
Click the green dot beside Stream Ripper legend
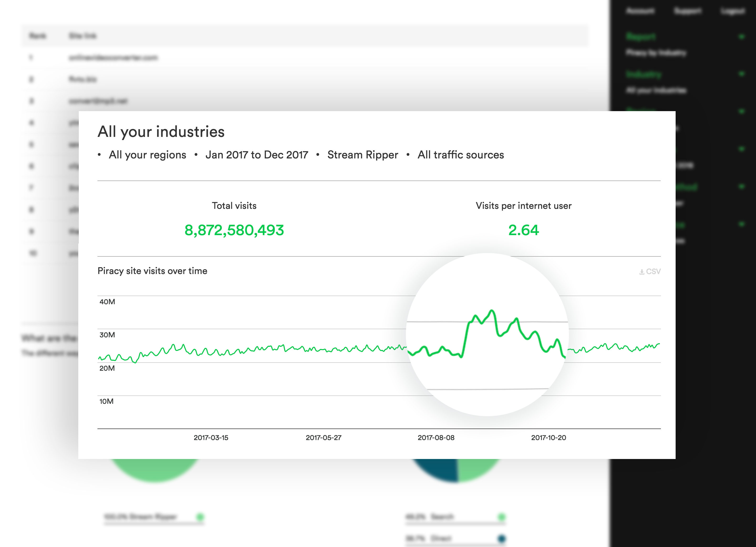click(x=200, y=517)
